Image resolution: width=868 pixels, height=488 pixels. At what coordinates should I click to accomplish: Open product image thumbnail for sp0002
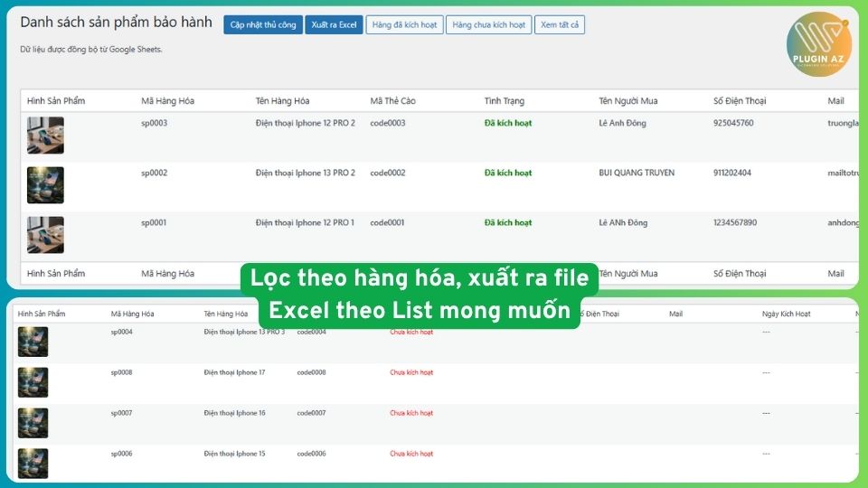(x=45, y=185)
